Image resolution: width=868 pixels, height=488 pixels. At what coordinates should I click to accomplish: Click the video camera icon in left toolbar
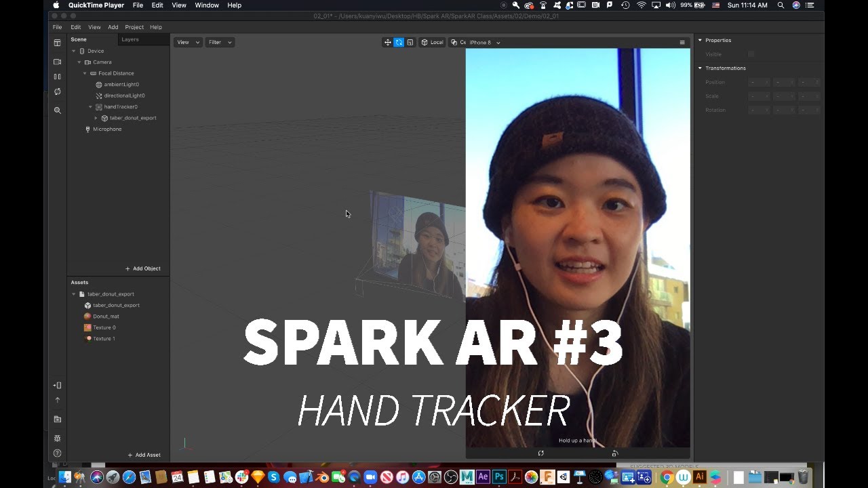(x=58, y=62)
